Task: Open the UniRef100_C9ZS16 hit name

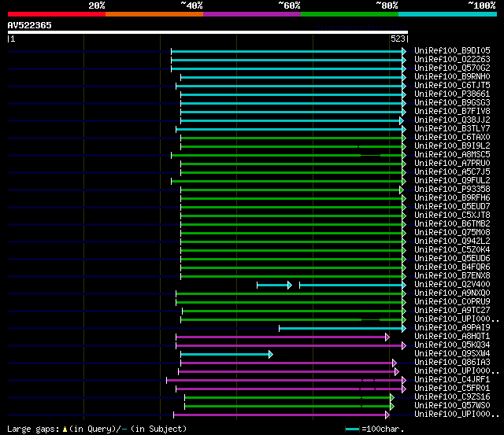Action: 452,397
